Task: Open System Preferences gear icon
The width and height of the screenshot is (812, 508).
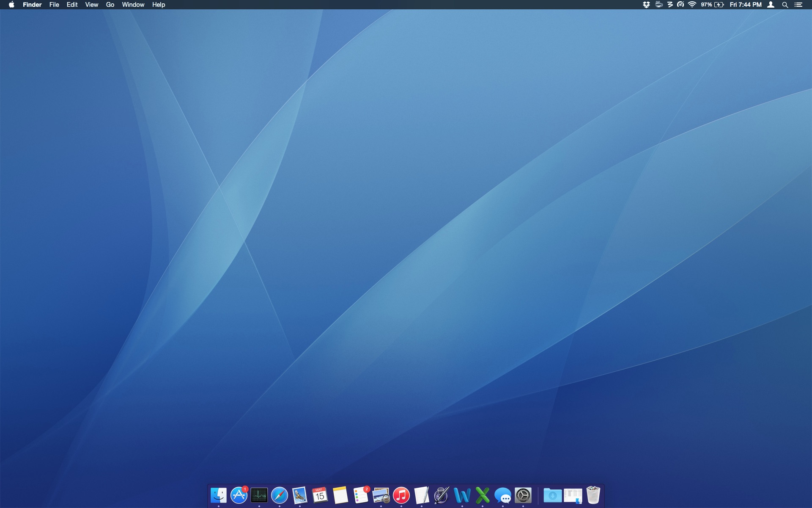Action: click(523, 495)
